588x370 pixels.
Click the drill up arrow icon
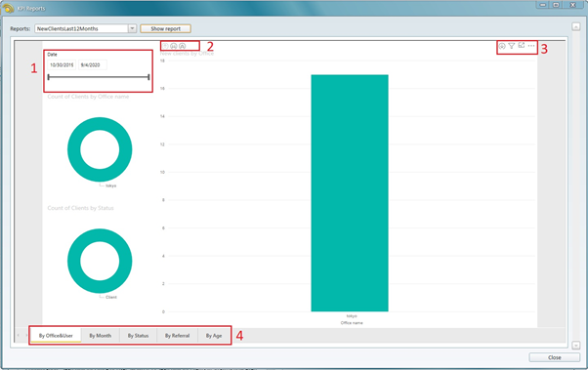(x=165, y=46)
